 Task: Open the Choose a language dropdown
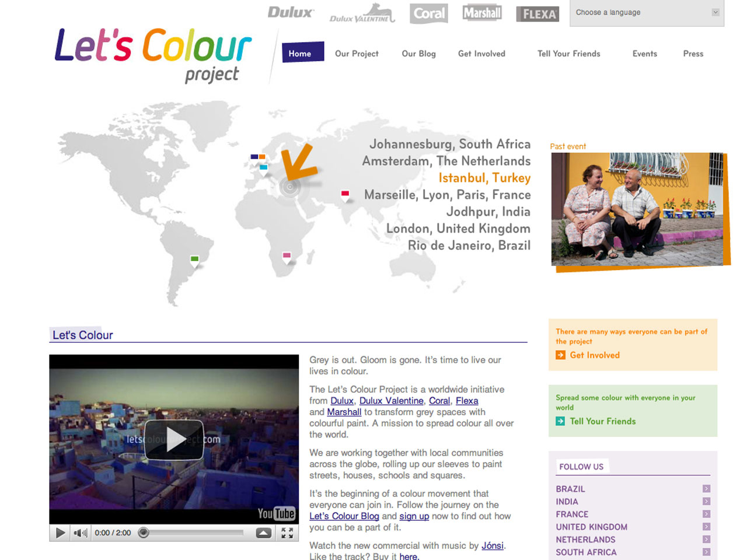[x=647, y=13]
